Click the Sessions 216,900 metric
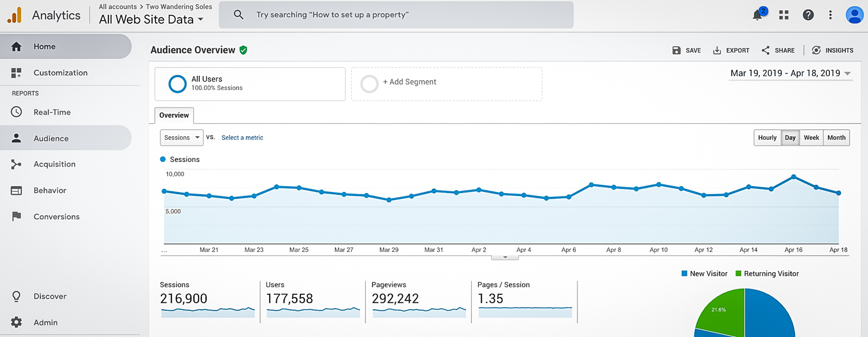868x337 pixels. (208, 301)
